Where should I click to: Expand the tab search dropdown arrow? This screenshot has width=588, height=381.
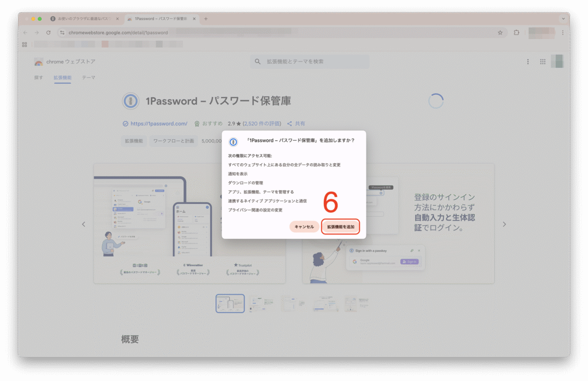tap(563, 19)
